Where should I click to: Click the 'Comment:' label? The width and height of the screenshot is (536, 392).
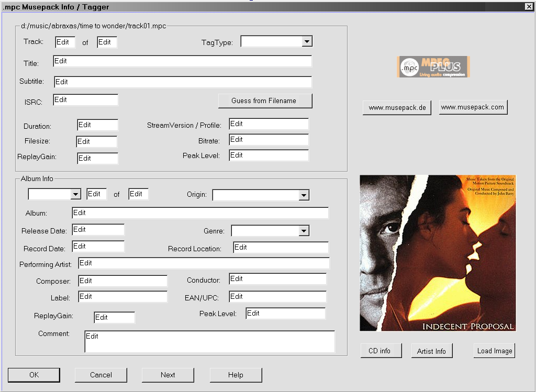[x=54, y=334]
